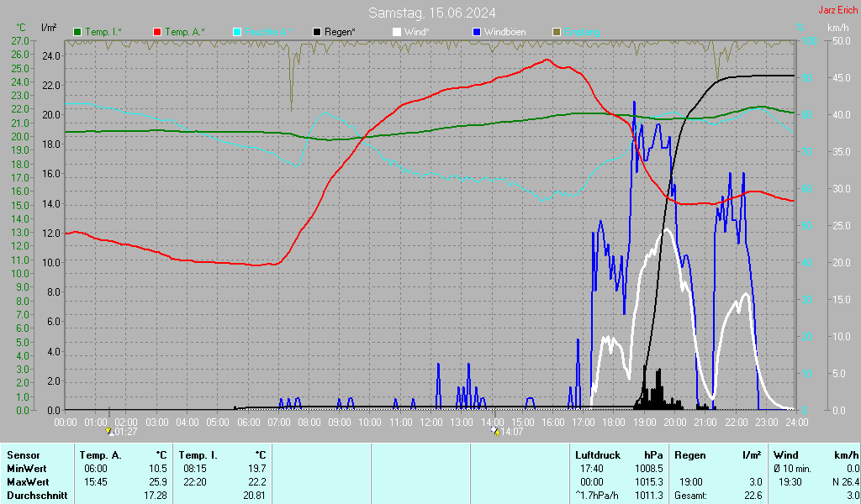This screenshot has width=861, height=504.
Task: Click the blue Windböen legend swatch
Action: (x=477, y=32)
